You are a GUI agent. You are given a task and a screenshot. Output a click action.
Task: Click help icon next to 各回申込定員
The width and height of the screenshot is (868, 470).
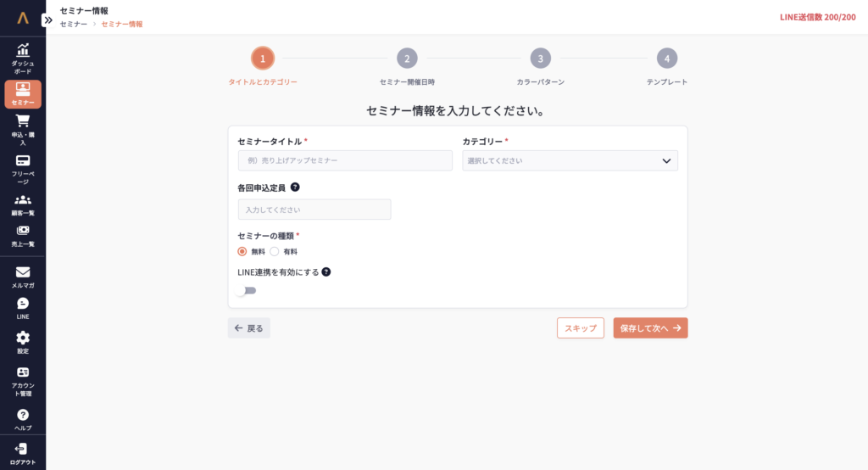[x=295, y=187]
